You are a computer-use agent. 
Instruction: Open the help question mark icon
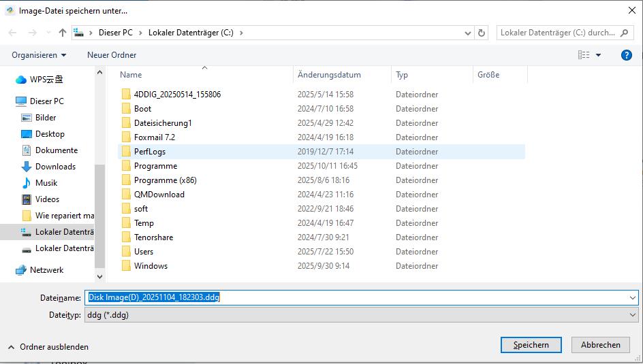tap(626, 55)
